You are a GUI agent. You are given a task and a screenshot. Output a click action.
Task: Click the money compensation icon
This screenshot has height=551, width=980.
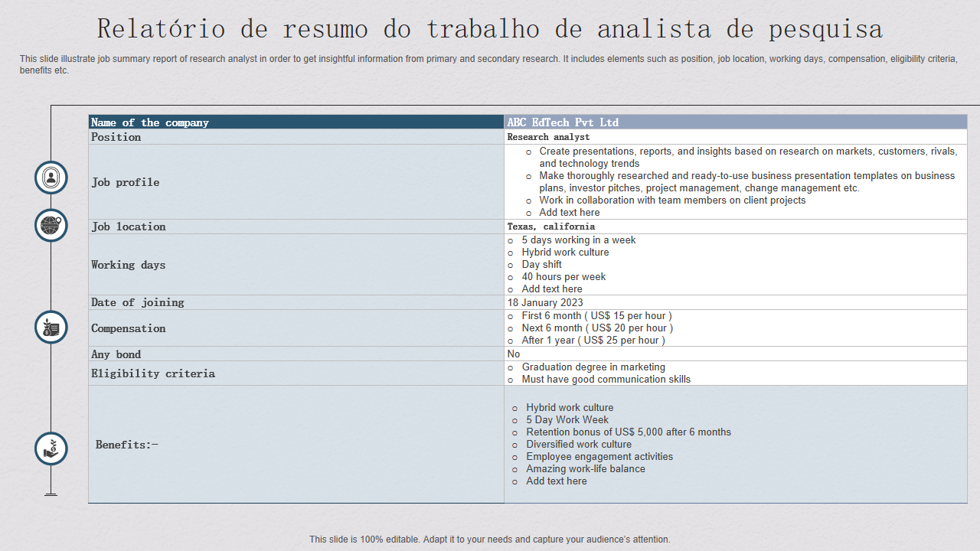[51, 328]
